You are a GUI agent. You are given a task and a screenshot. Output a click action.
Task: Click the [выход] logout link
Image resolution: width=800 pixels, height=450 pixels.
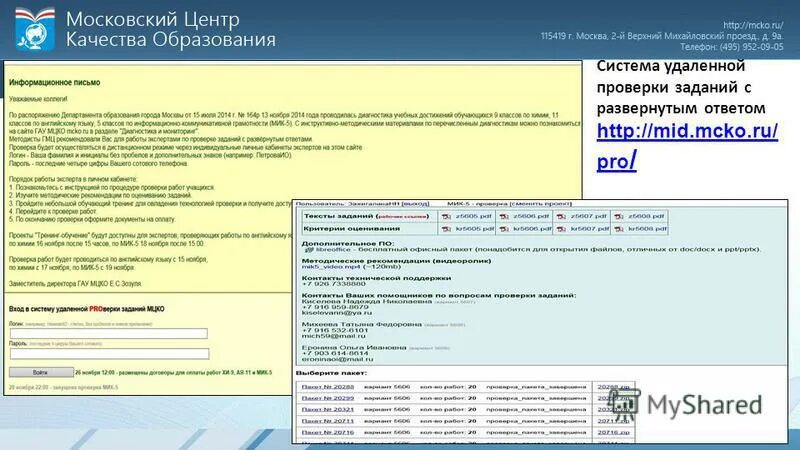pos(415,204)
